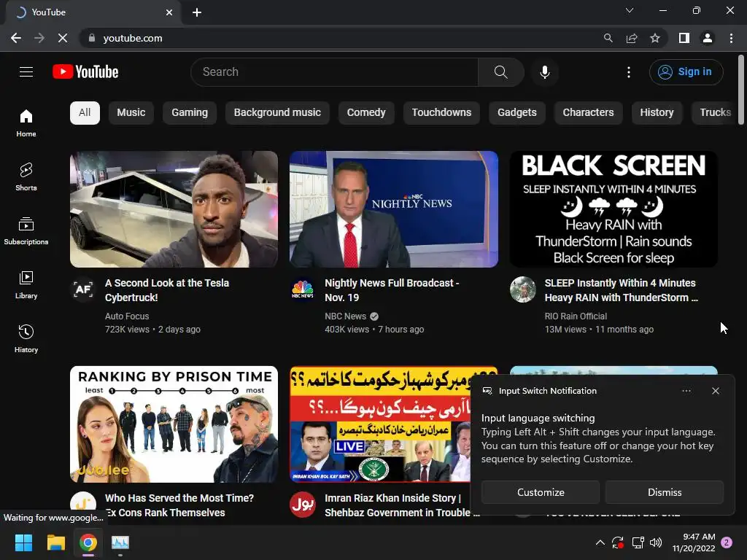Click the Sign in button
747x560 pixels.
click(x=686, y=72)
